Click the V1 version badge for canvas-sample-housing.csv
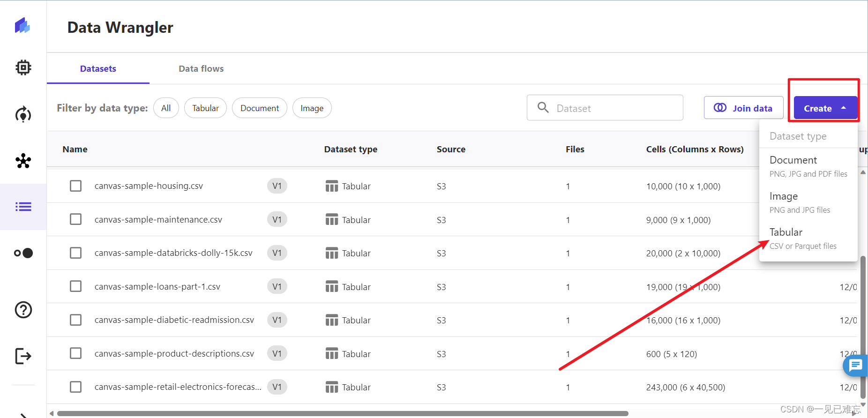Image resolution: width=868 pixels, height=418 pixels. (x=277, y=186)
